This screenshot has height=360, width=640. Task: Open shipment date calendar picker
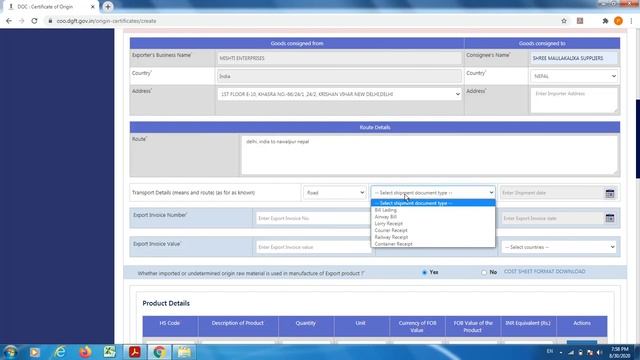point(610,193)
